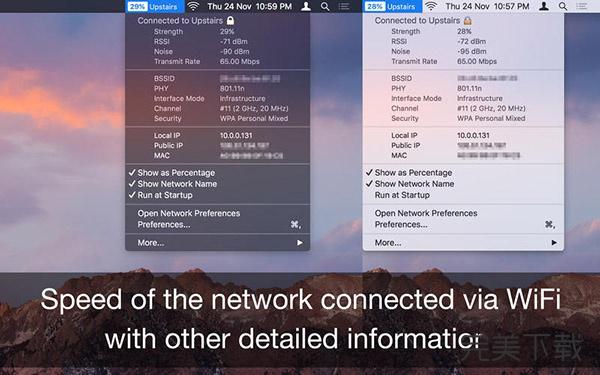Select Preferences... in light menu
This screenshot has height=375, width=600.
pyautogui.click(x=463, y=224)
